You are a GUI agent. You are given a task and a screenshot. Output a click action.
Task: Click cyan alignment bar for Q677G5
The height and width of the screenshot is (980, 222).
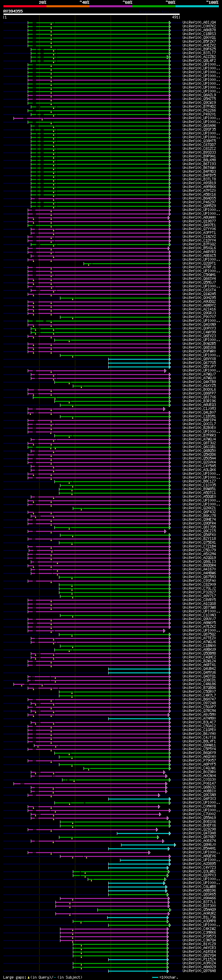point(139,363)
